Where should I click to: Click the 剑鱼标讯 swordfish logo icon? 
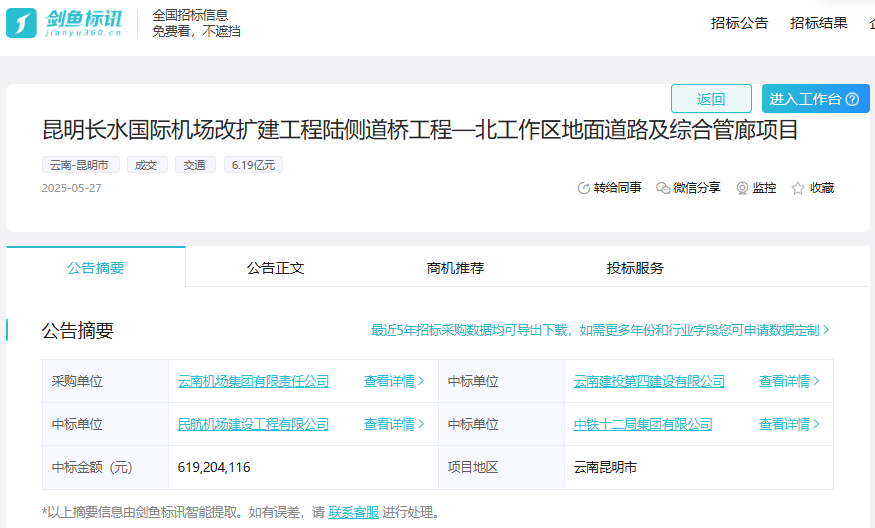[21, 23]
